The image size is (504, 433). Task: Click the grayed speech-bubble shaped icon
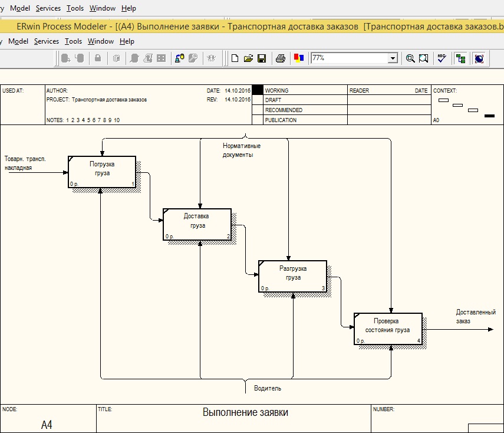coord(134,58)
